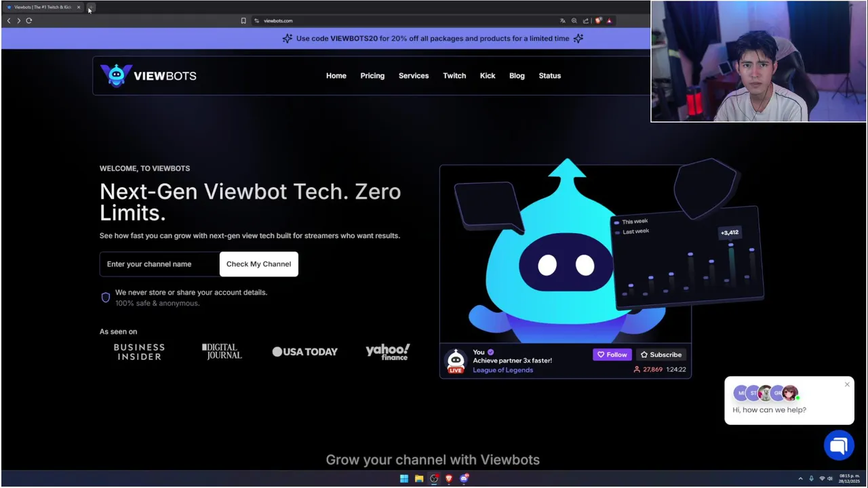Click the +3,412 chart tooltip
This screenshot has width=868, height=488.
point(730,232)
